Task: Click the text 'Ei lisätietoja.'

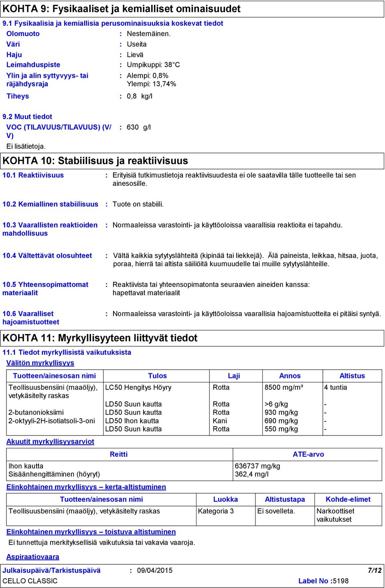Action: 26,146
